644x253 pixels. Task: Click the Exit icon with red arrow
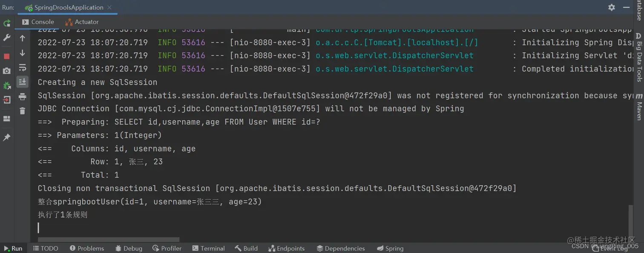tap(7, 100)
